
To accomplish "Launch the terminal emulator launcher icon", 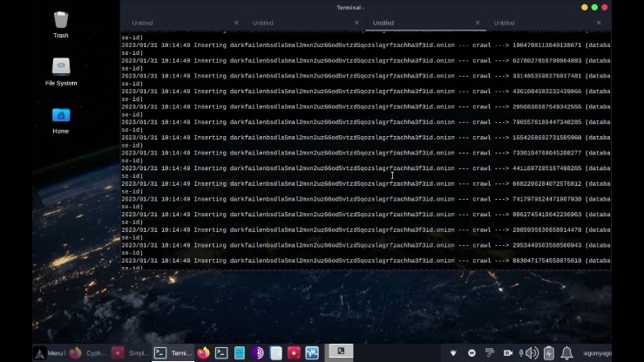I will (x=221, y=353).
